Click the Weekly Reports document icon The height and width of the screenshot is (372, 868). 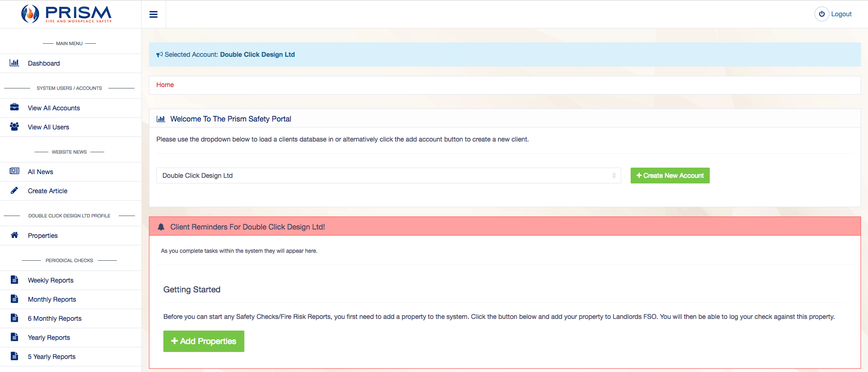click(x=14, y=280)
